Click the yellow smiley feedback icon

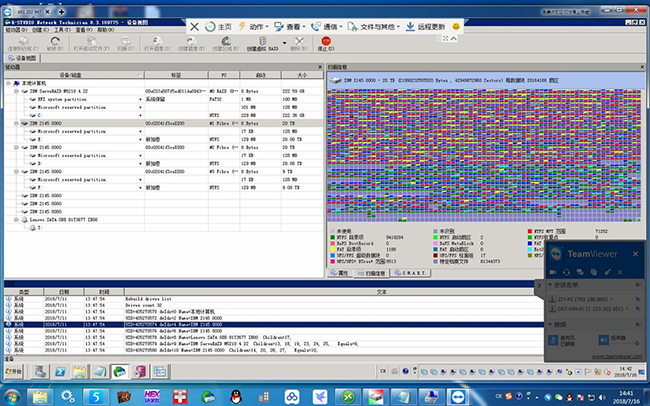pyautogui.click(x=456, y=27)
